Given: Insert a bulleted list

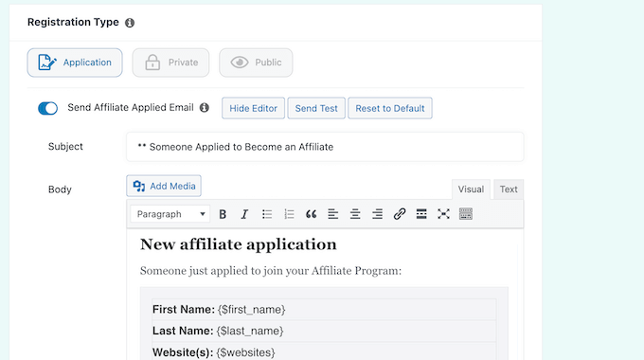Looking at the screenshot, I should click(267, 214).
